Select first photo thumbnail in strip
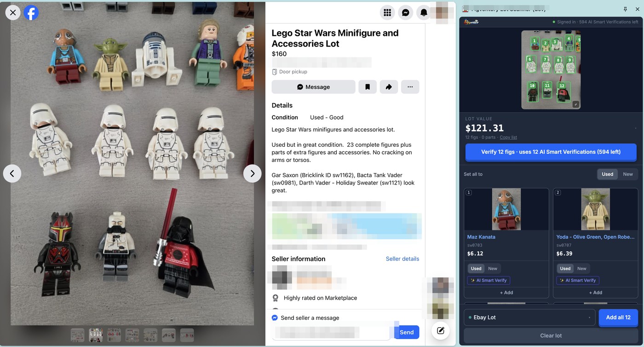This screenshot has width=644, height=347. [77, 335]
